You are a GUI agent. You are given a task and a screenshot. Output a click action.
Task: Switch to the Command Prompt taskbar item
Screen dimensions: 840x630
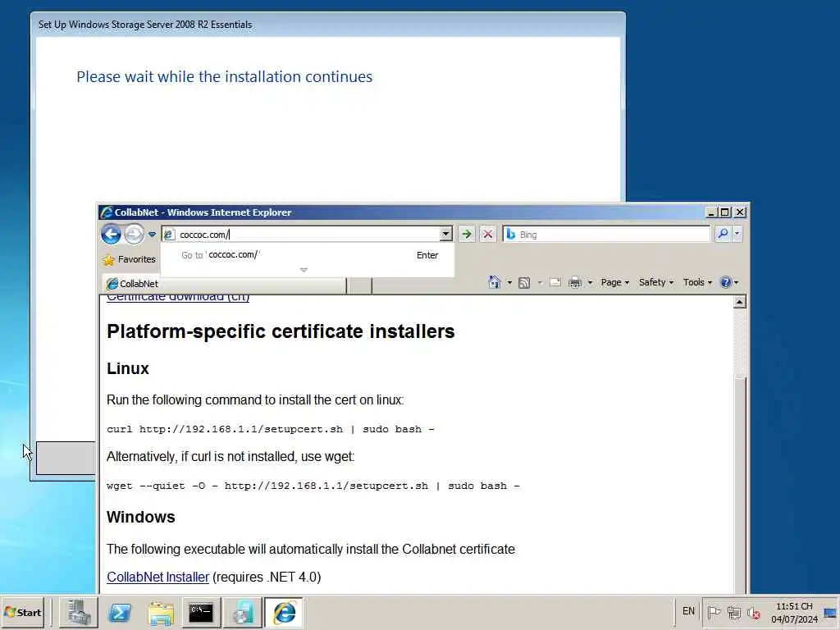[x=201, y=612]
